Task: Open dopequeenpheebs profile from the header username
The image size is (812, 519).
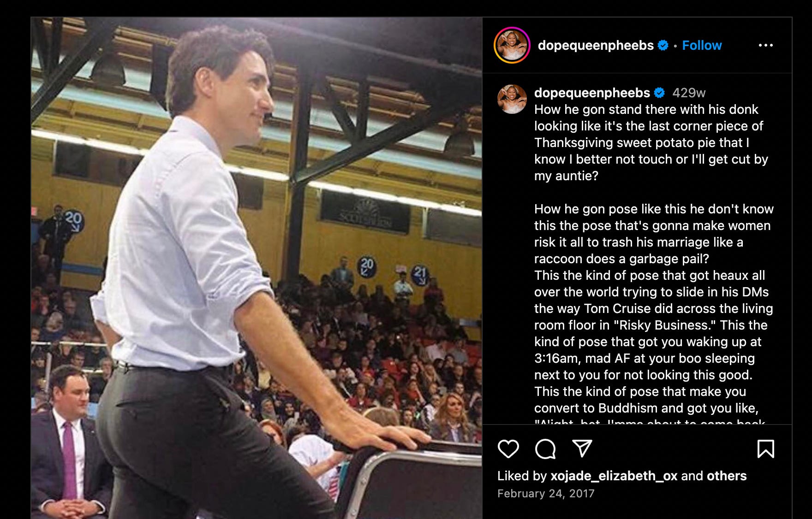Action: (x=596, y=45)
